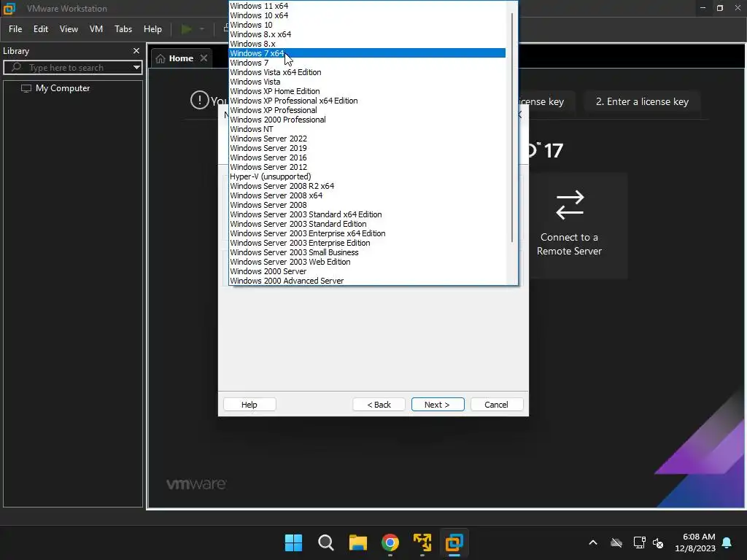Select Windows NT entry
747x560 pixels.
point(367,129)
